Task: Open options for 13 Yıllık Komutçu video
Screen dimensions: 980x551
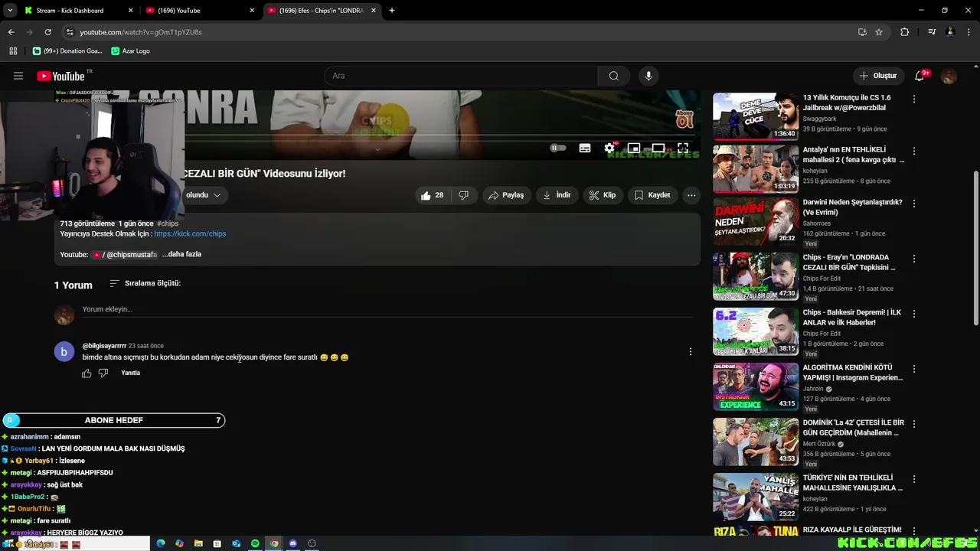Action: coord(913,99)
